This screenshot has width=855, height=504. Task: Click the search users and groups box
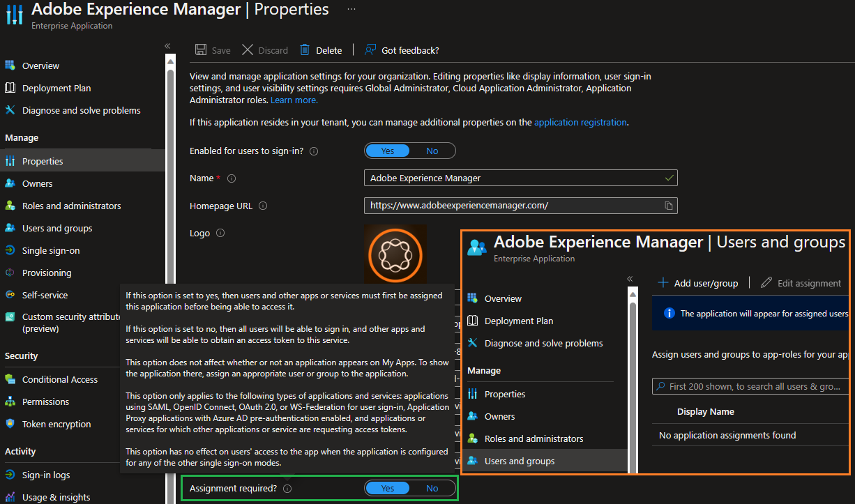[x=750, y=385]
